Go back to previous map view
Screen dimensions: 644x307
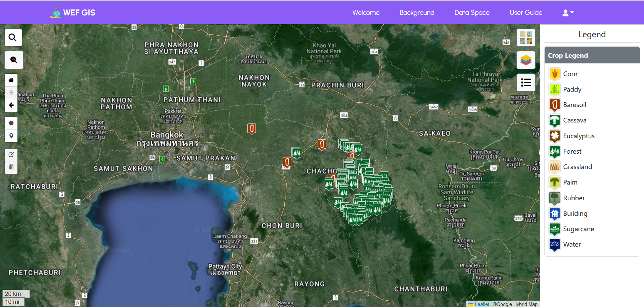click(x=11, y=105)
